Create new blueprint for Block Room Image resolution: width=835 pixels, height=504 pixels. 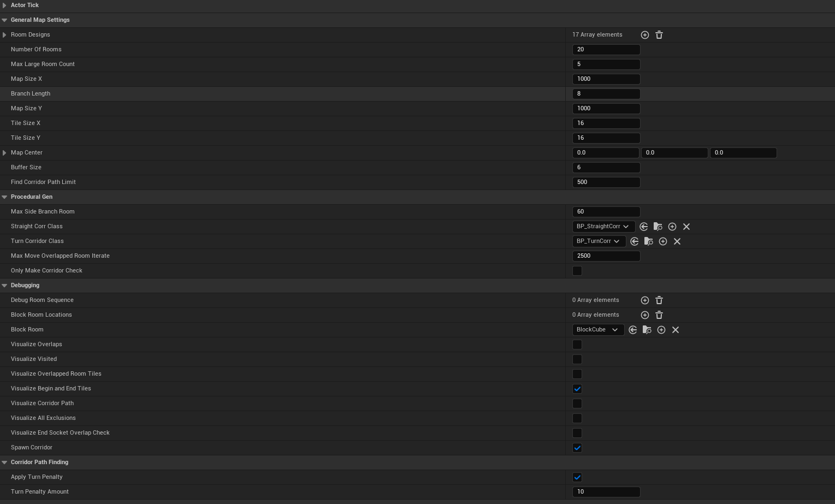[x=661, y=330]
